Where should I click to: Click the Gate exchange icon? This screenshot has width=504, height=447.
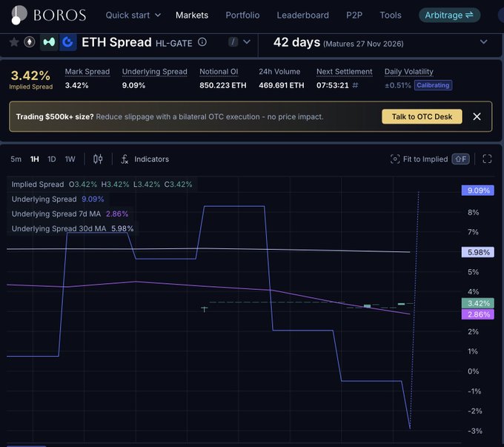pyautogui.click(x=68, y=42)
